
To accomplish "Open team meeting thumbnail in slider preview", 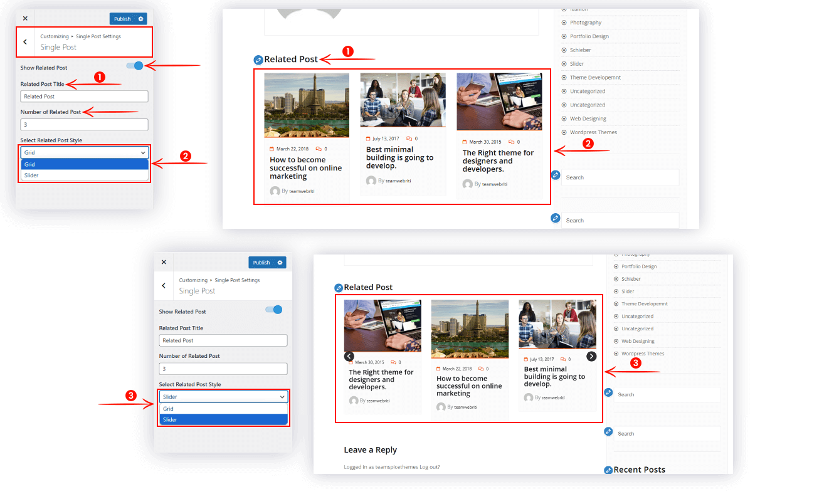I will tap(557, 324).
